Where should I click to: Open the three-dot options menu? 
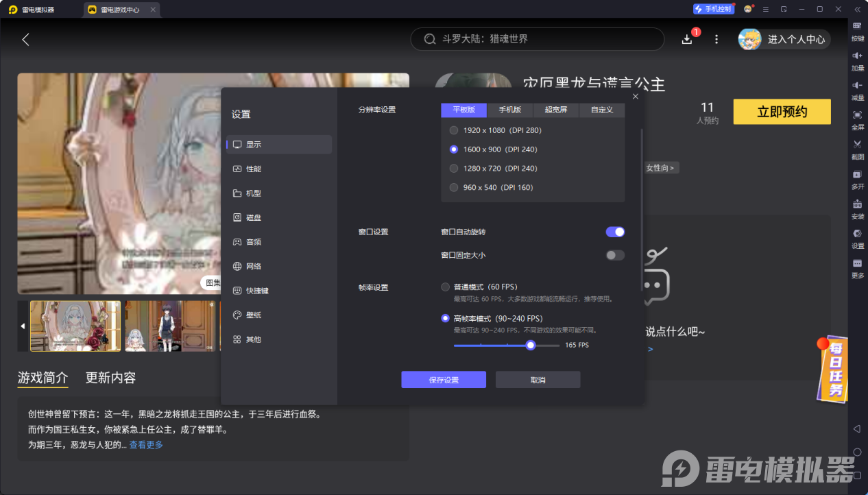point(716,39)
